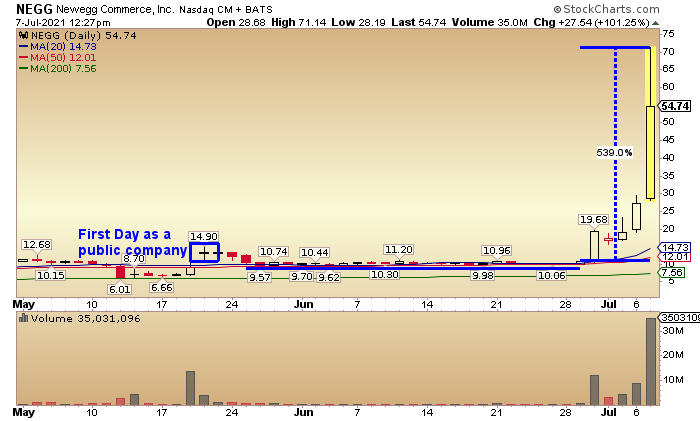Image resolution: width=700 pixels, height=421 pixels.
Task: Click the Last 54.74 value in header
Action: coord(418,22)
